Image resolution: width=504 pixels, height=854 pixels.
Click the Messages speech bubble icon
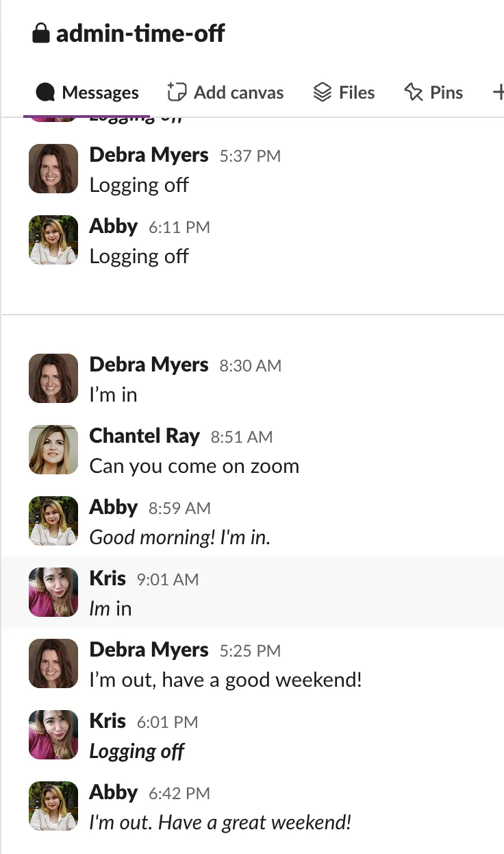[45, 93]
